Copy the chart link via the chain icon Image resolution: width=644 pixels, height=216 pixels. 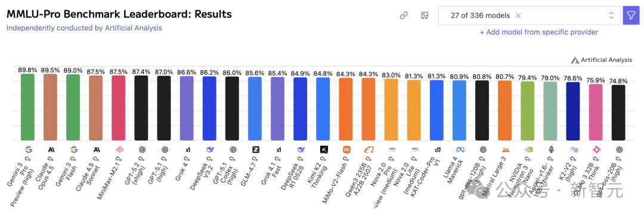404,15
